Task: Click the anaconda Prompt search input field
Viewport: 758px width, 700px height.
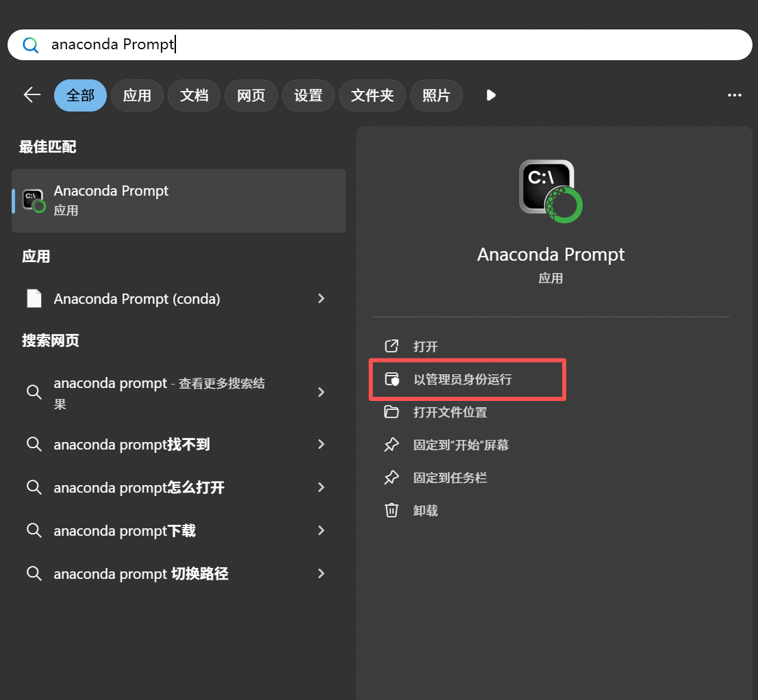Action: point(379,45)
